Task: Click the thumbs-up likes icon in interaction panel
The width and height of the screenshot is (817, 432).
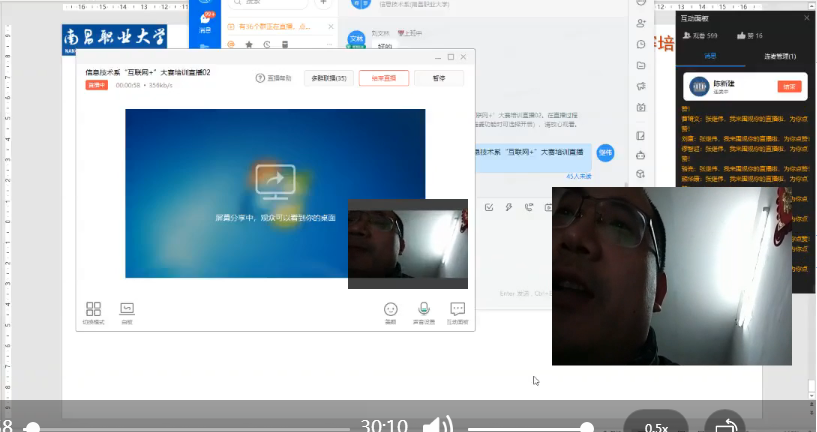Action: point(741,35)
